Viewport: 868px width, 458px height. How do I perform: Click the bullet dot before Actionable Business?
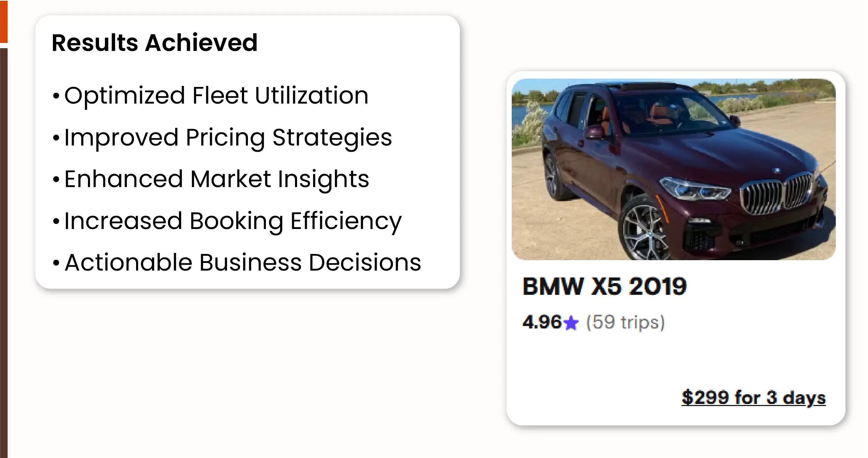click(56, 263)
